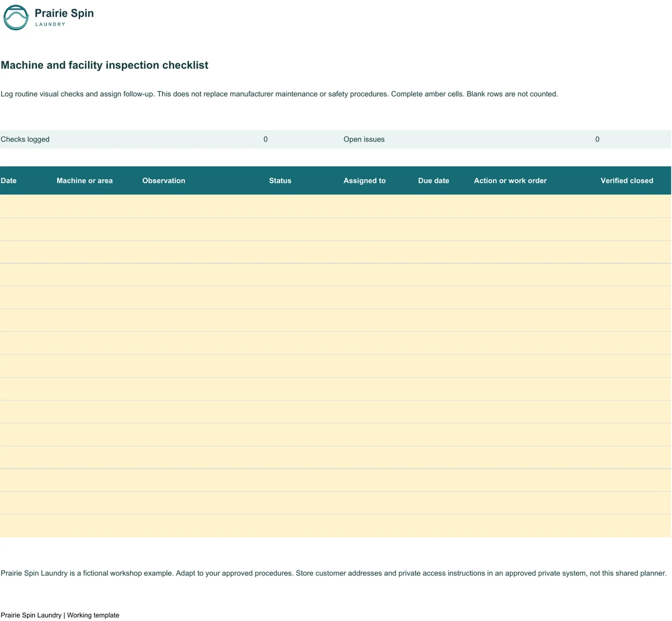Click the Open issues value 0
Image resolution: width=672 pixels, height=621 pixels.
coord(598,139)
